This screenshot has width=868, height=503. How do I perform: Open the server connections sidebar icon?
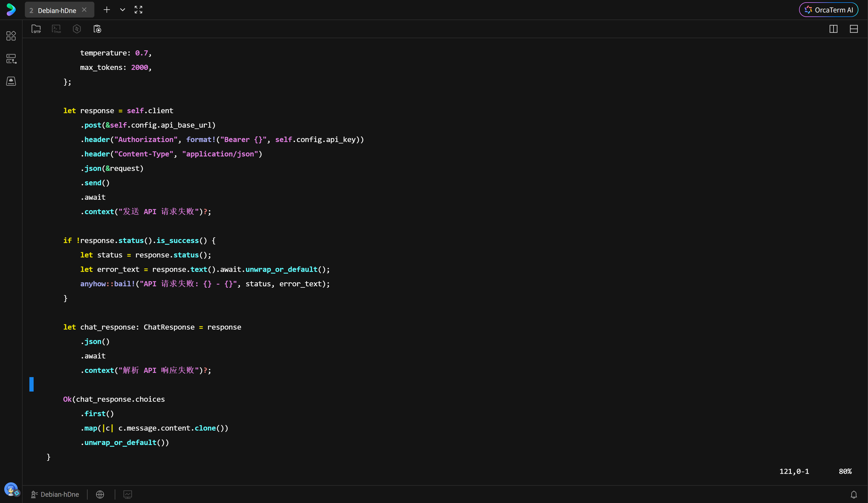[11, 59]
